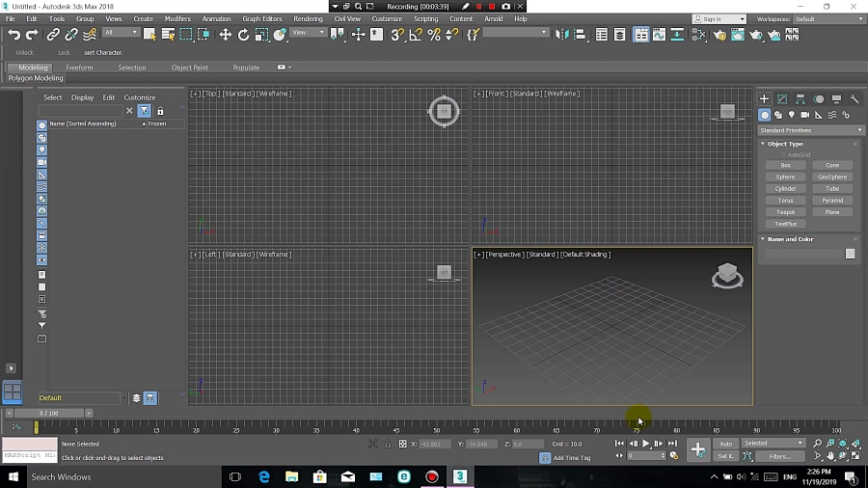
Task: Open the Graph Editors menu
Action: (261, 19)
